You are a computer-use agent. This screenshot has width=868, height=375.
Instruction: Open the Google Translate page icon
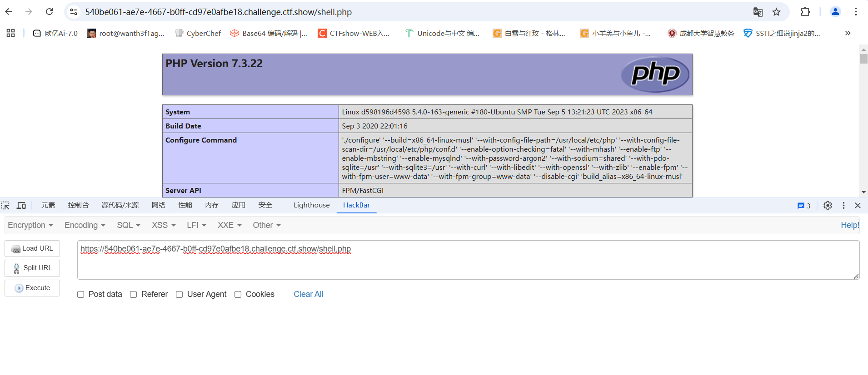(x=758, y=12)
